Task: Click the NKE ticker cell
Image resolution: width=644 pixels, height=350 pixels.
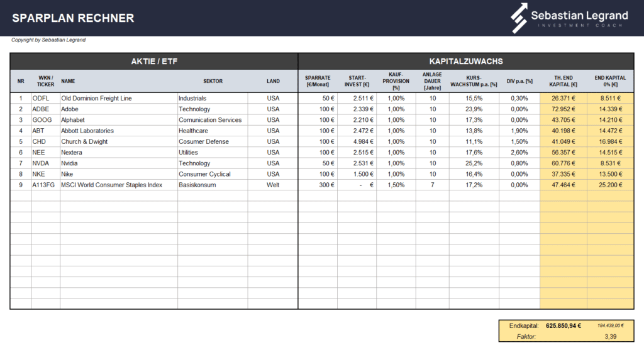Action: click(45, 174)
